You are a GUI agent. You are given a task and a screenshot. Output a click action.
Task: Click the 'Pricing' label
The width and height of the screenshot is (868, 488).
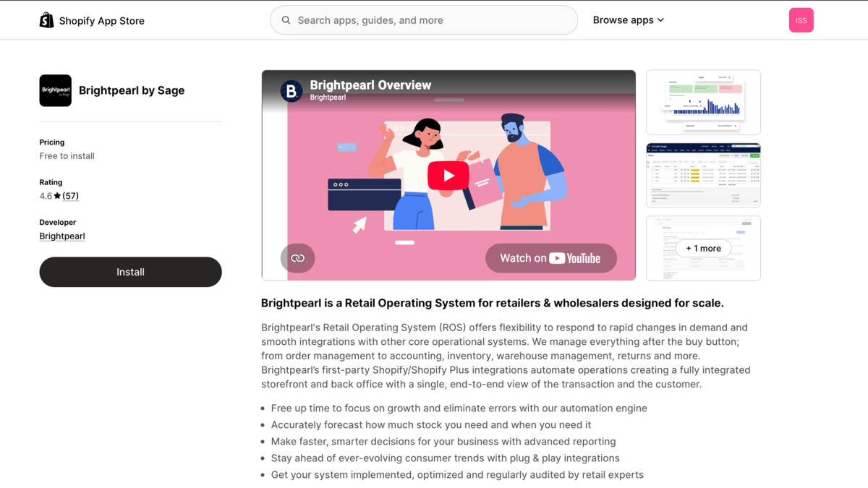point(52,142)
